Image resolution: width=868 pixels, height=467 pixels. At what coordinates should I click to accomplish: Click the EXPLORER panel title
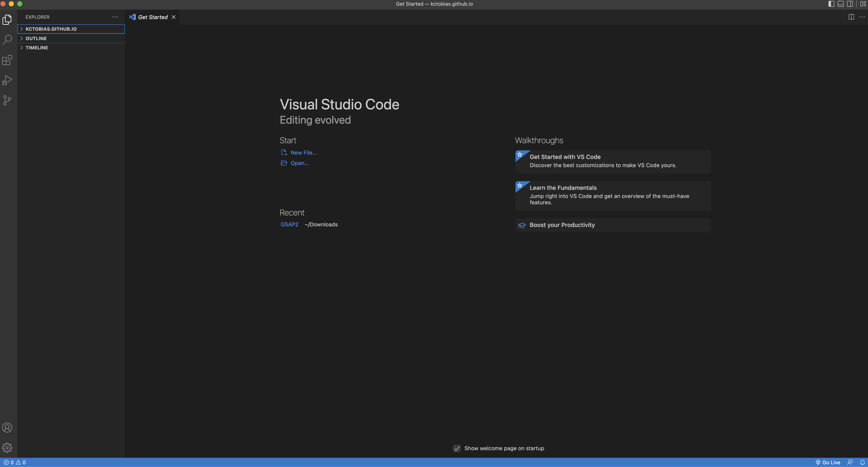[37, 17]
